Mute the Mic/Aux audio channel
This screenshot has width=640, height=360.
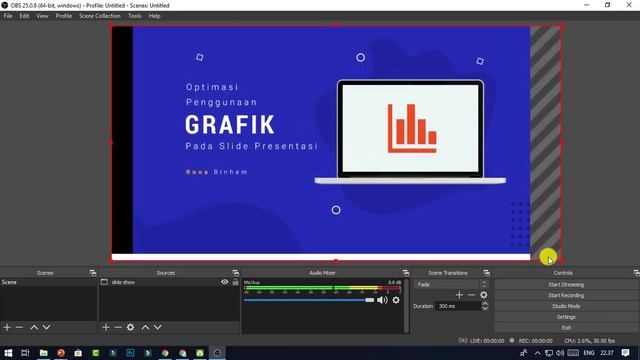[x=382, y=300]
